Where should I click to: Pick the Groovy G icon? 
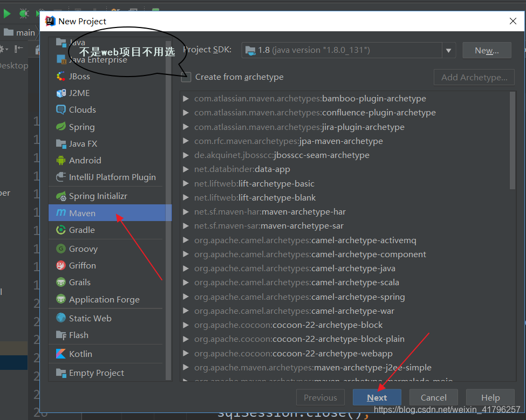tap(61, 249)
